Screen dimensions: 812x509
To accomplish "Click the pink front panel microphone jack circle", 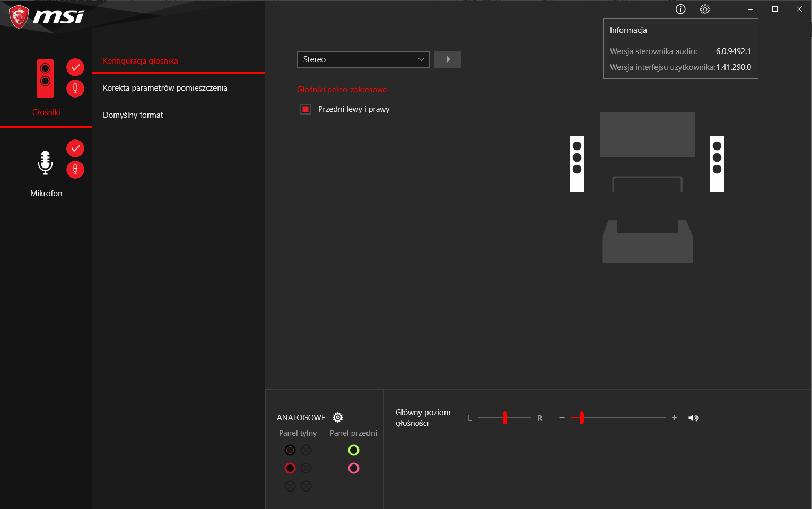I will click(x=354, y=468).
